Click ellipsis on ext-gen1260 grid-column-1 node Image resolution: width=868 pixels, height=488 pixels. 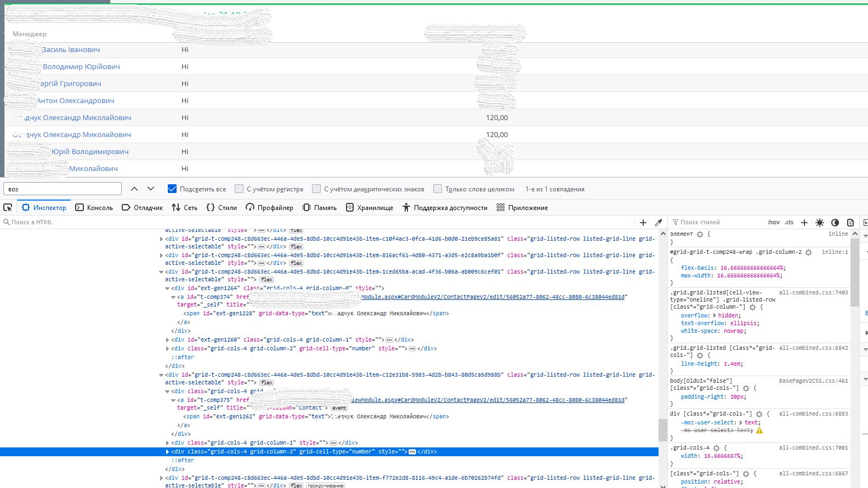(x=389, y=340)
